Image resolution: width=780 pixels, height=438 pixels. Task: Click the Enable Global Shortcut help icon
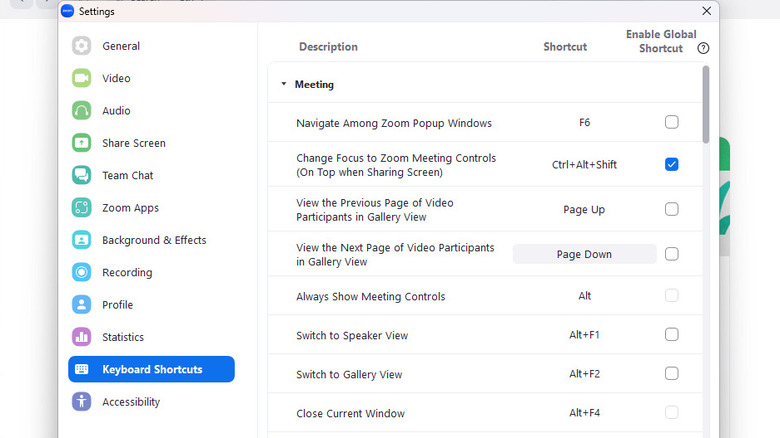click(703, 48)
